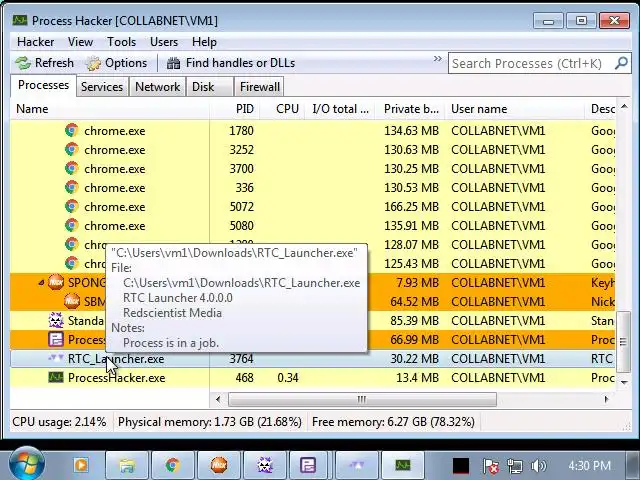Viewport: 640px width, 480px height.
Task: Click the scroll down arrow of process list
Action: 624,382
